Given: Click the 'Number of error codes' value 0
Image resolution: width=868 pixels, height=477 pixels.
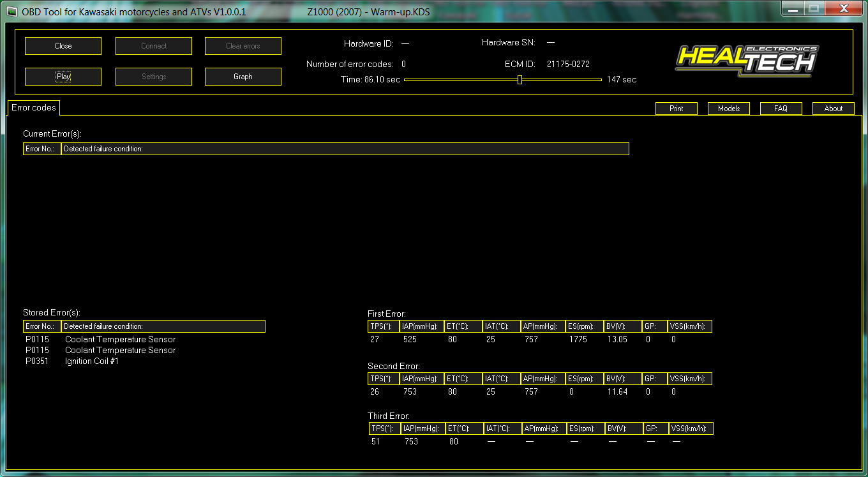Looking at the screenshot, I should [403, 64].
